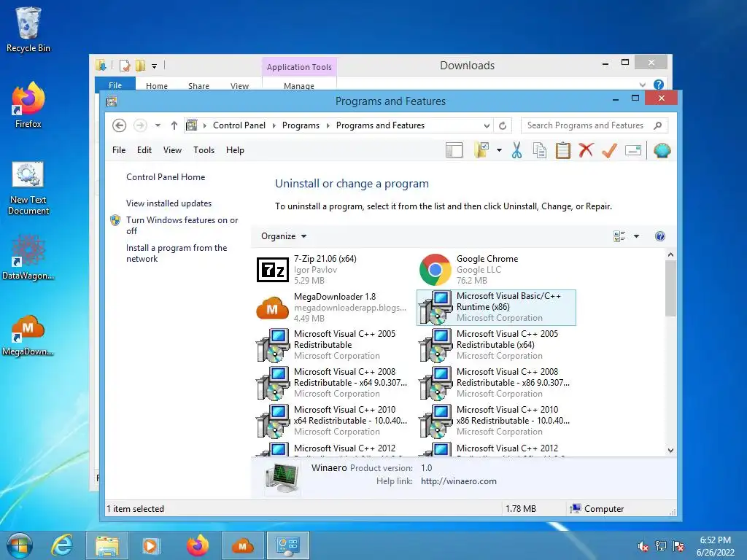Expand chevron after Programs breadcrumb
Image resolution: width=747 pixels, height=560 pixels.
click(328, 125)
